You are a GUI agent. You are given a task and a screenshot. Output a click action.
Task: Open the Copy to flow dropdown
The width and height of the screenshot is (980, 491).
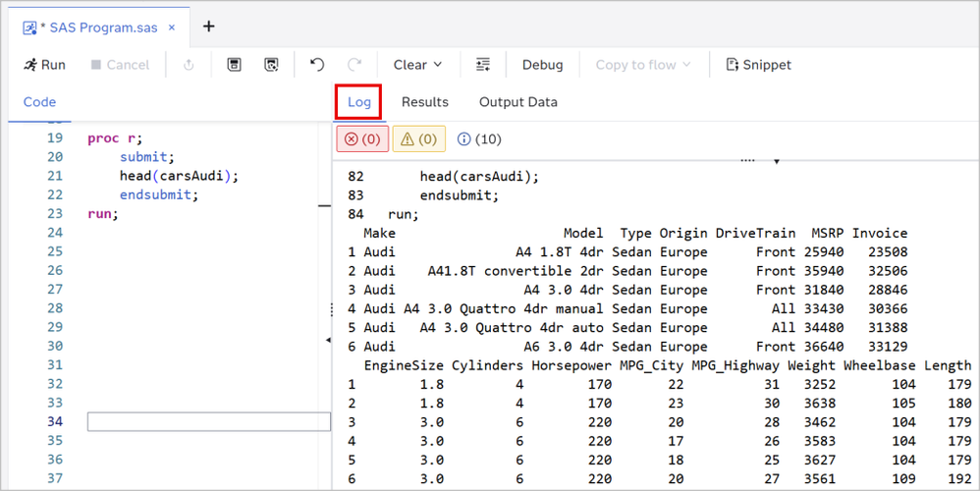coord(643,65)
